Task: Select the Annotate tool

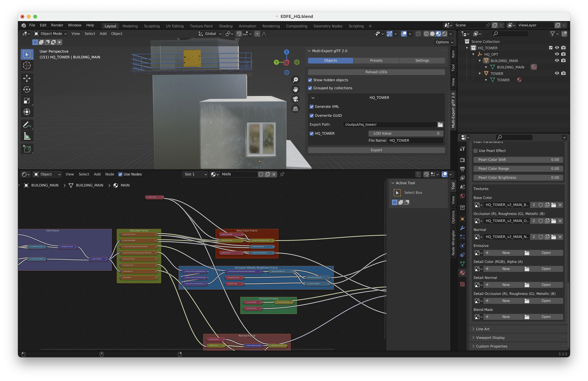Action: pyautogui.click(x=27, y=125)
